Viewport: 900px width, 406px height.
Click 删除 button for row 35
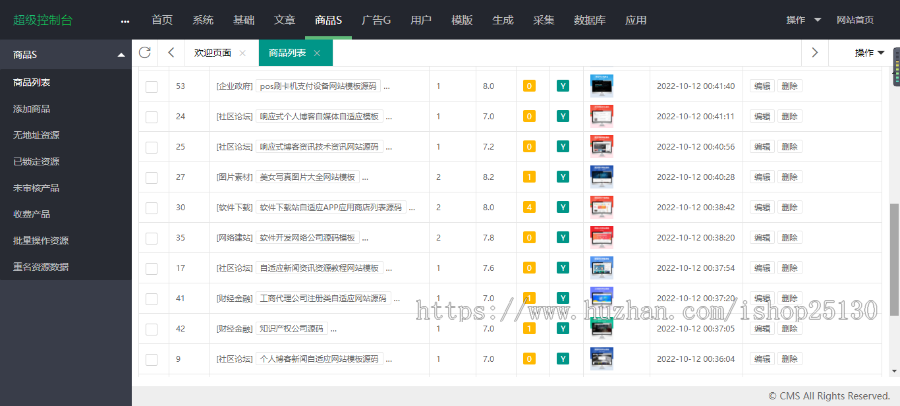pos(789,237)
